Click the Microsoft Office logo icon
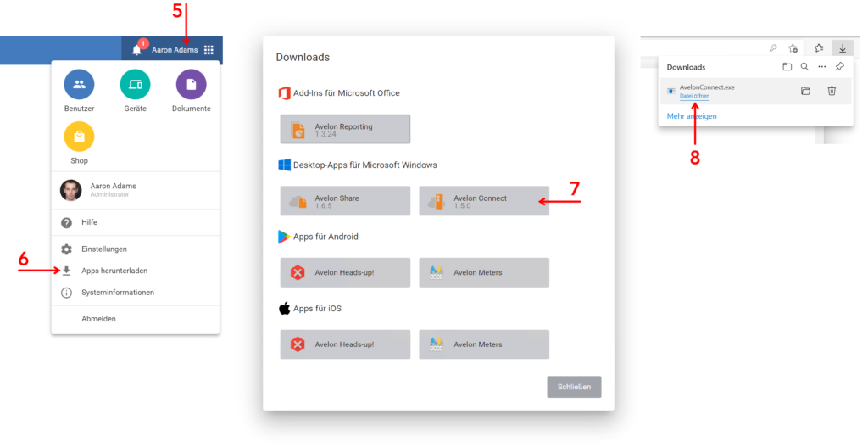The width and height of the screenshot is (868, 447). 284,93
